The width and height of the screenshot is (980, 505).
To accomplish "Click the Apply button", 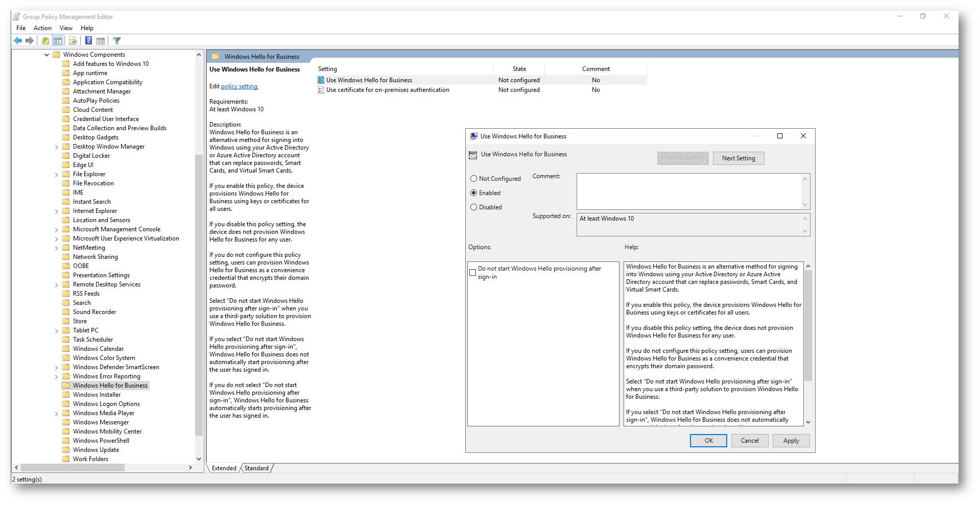I will point(791,441).
